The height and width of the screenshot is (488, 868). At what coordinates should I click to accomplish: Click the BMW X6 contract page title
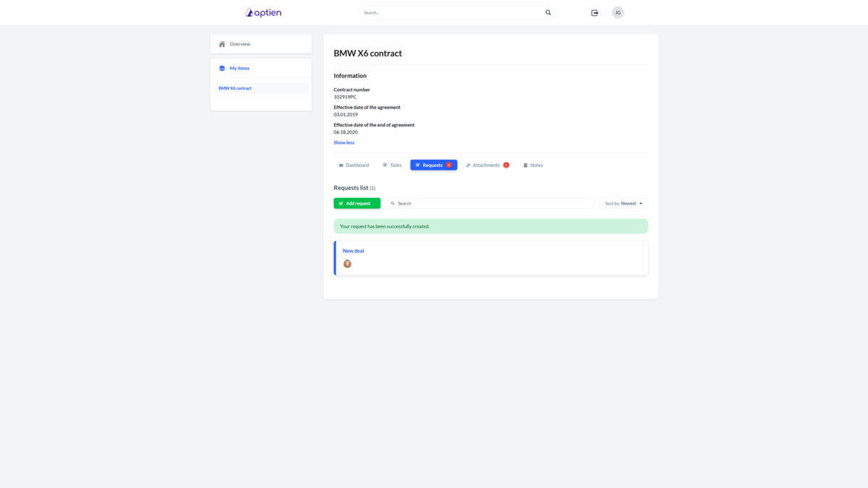[x=367, y=53]
